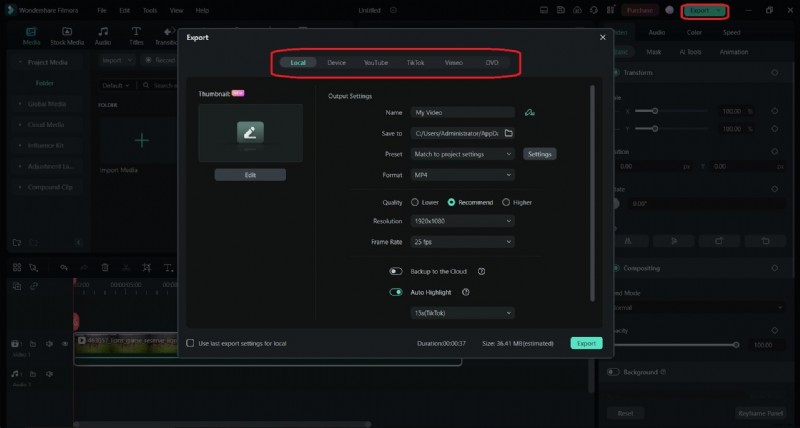
Task: Select the Recommend quality option
Action: coord(470,203)
